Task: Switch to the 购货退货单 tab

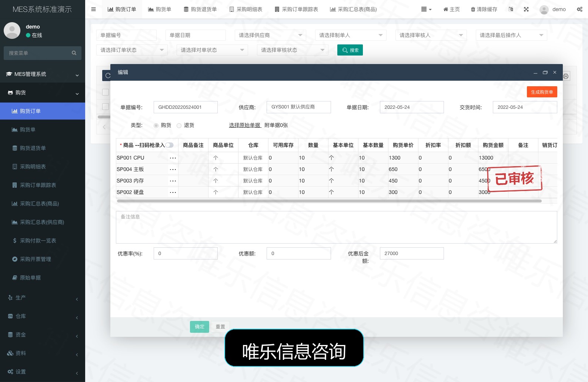Action: 200,9
